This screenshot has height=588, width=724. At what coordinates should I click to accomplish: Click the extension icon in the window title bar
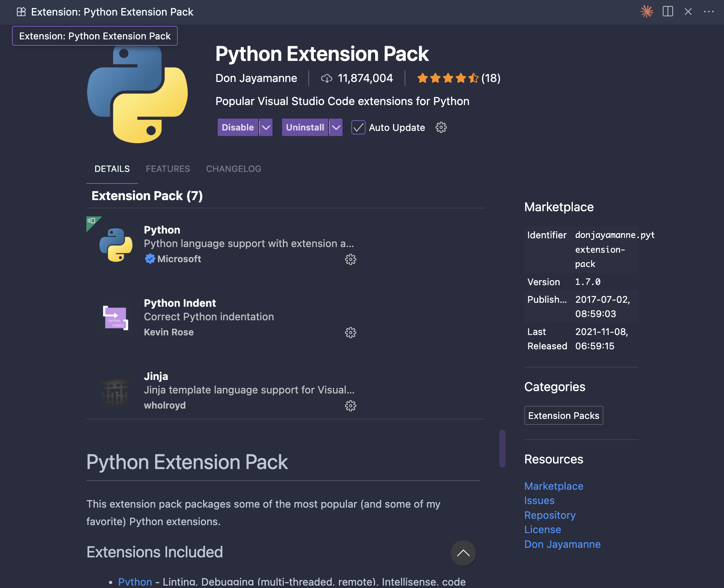pyautogui.click(x=21, y=12)
